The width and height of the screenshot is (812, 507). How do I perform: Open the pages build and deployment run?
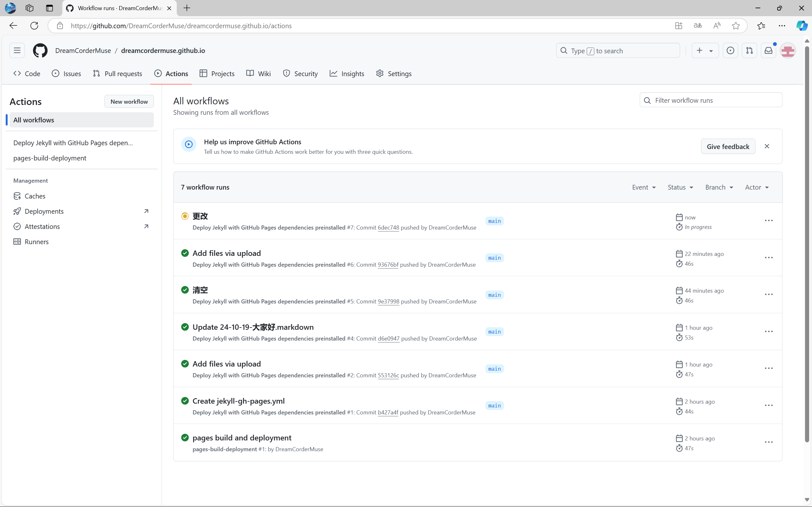point(242,438)
